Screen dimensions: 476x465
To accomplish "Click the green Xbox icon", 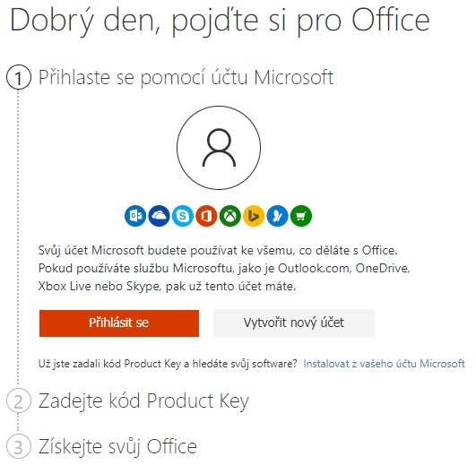I will [230, 216].
